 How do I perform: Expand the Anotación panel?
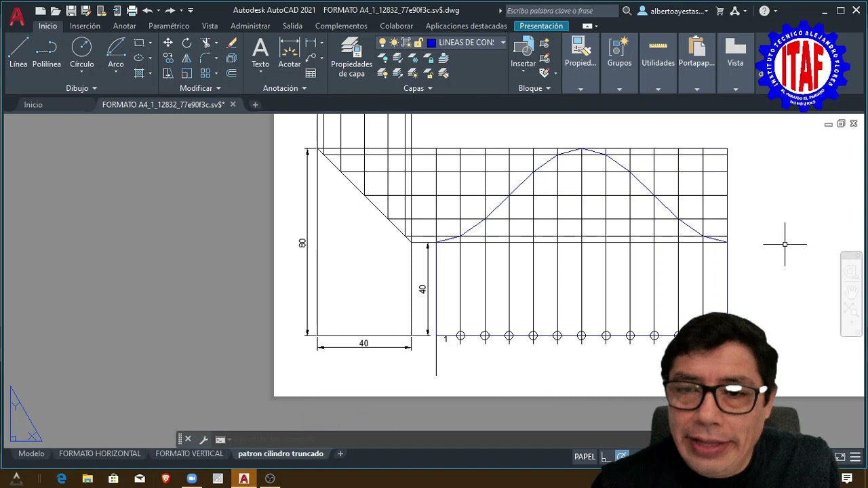(285, 88)
